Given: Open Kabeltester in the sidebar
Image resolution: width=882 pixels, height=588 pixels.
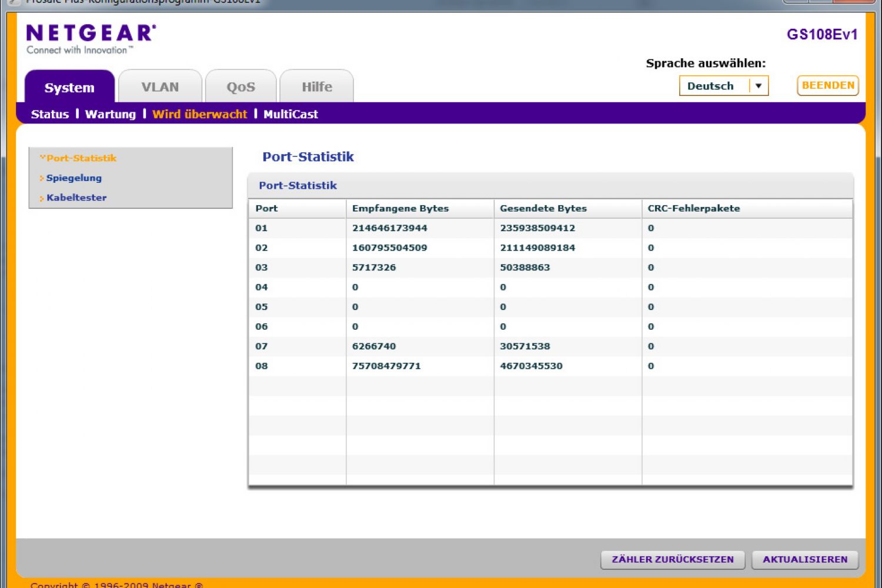Looking at the screenshot, I should pyautogui.click(x=76, y=198).
